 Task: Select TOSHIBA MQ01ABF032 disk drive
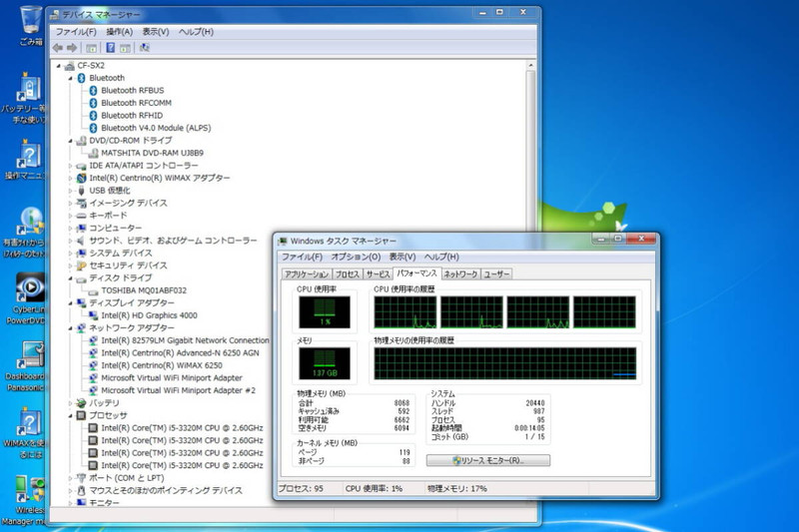(144, 290)
